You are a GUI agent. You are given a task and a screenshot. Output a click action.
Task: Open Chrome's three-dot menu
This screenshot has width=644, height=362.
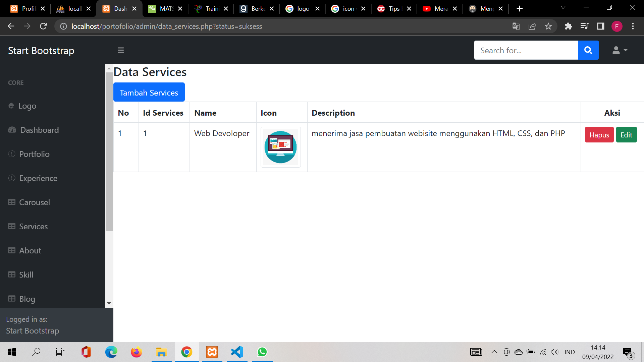pyautogui.click(x=633, y=26)
